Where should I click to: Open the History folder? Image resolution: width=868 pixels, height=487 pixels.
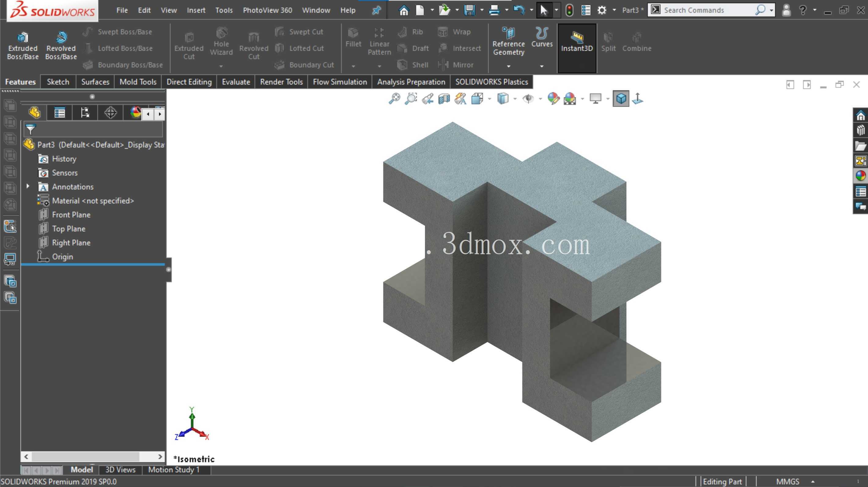pos(64,159)
